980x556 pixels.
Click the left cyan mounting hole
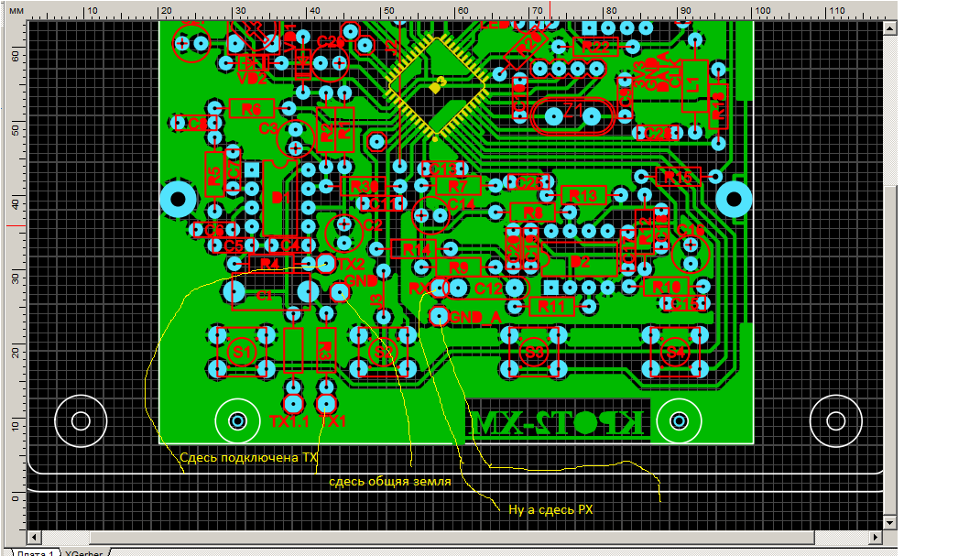tap(178, 200)
